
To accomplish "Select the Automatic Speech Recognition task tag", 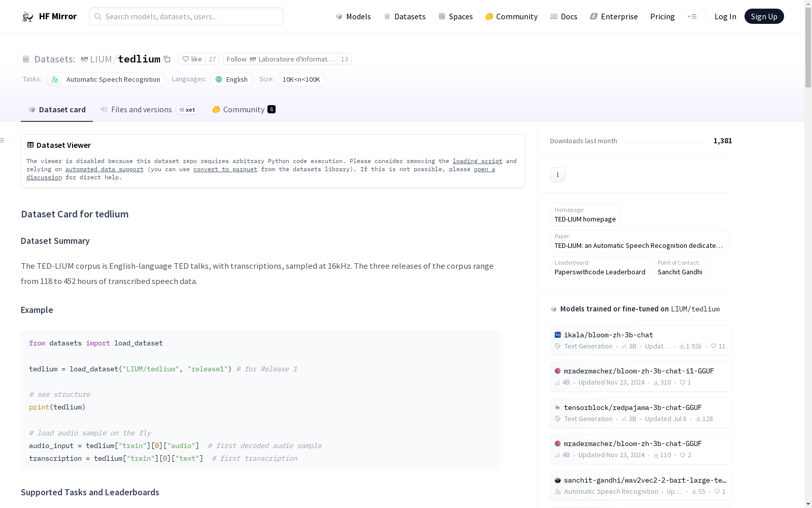I will click(x=105, y=79).
